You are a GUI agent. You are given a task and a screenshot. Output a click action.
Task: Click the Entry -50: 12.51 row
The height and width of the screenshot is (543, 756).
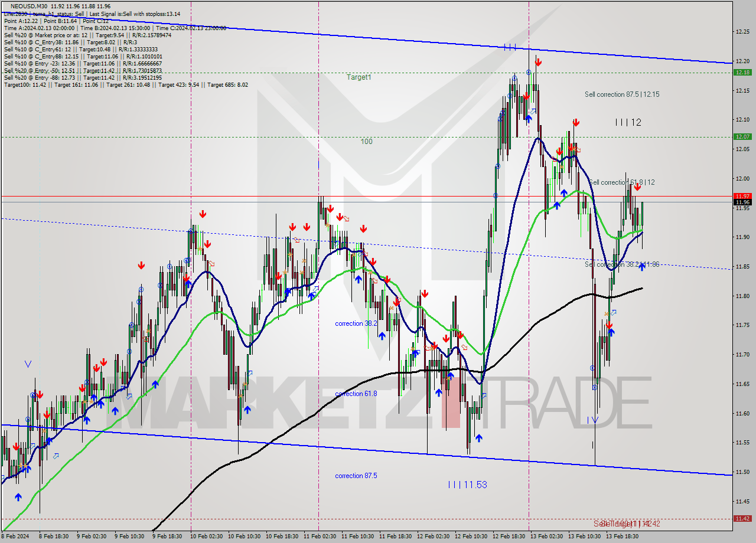(x=82, y=70)
